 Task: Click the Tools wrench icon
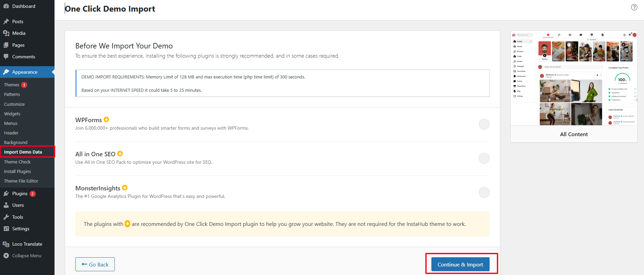click(x=6, y=217)
